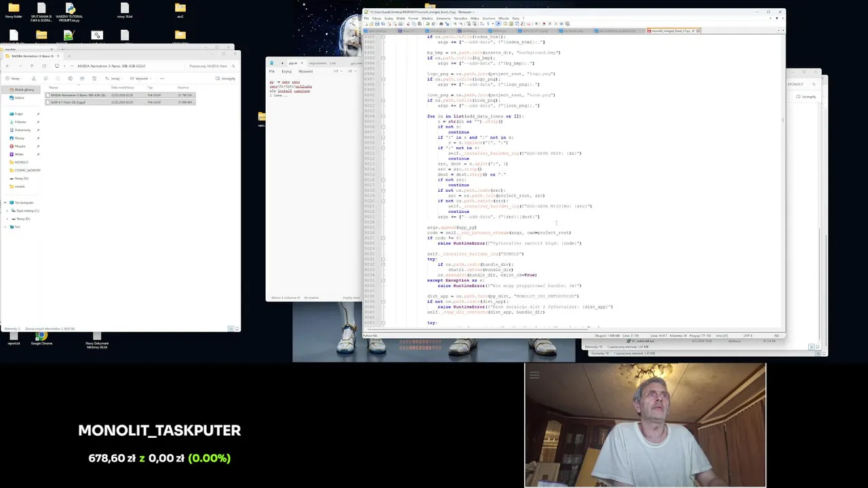868x488 pixels.
Task: Open the See more (...) menu in File Explorer
Action: [x=162, y=79]
